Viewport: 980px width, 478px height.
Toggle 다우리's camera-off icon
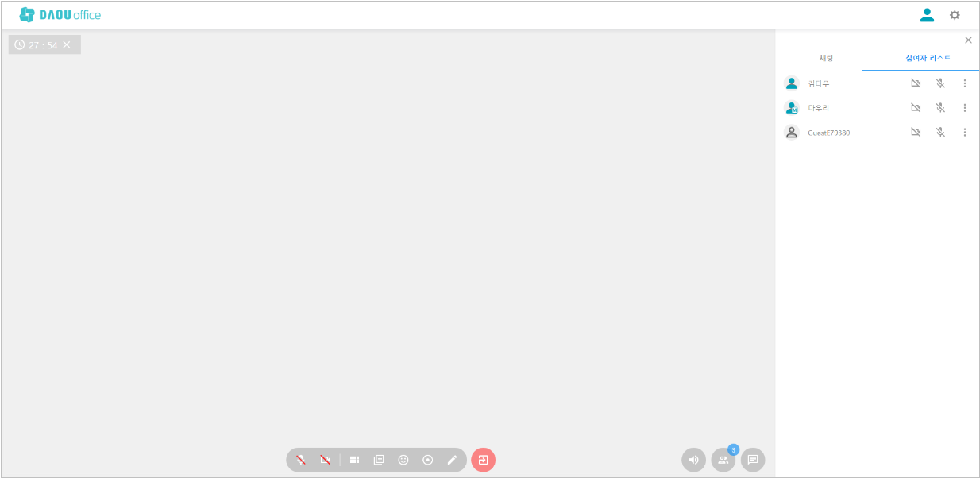916,108
